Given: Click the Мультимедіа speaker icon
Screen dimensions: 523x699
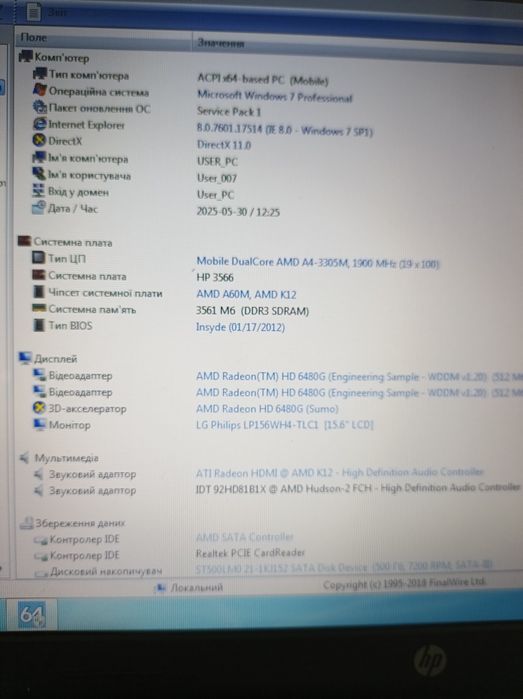Looking at the screenshot, I should pyautogui.click(x=25, y=457).
